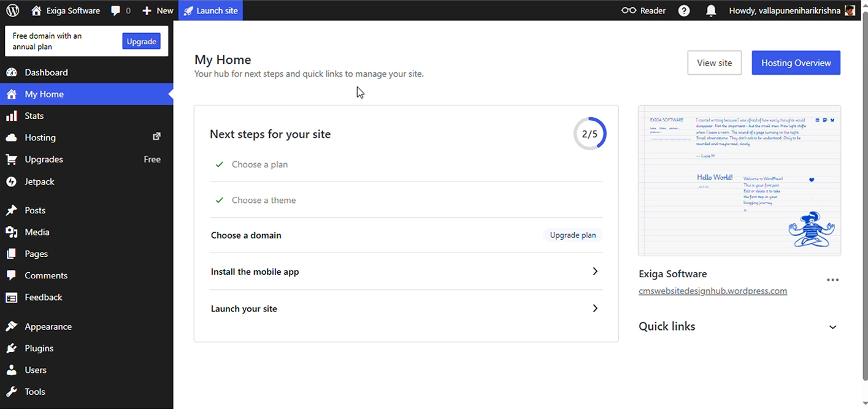Click the Reader glasses icon
The image size is (868, 409).
coord(629,10)
